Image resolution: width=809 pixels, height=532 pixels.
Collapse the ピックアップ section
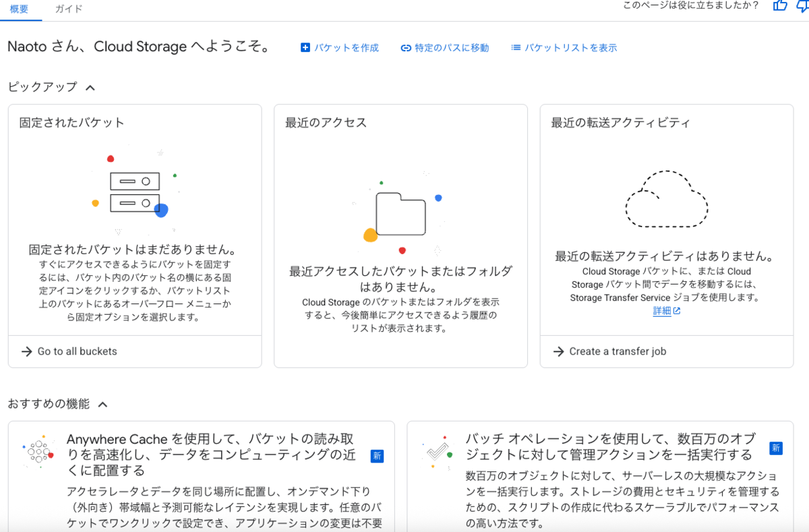pos(90,87)
